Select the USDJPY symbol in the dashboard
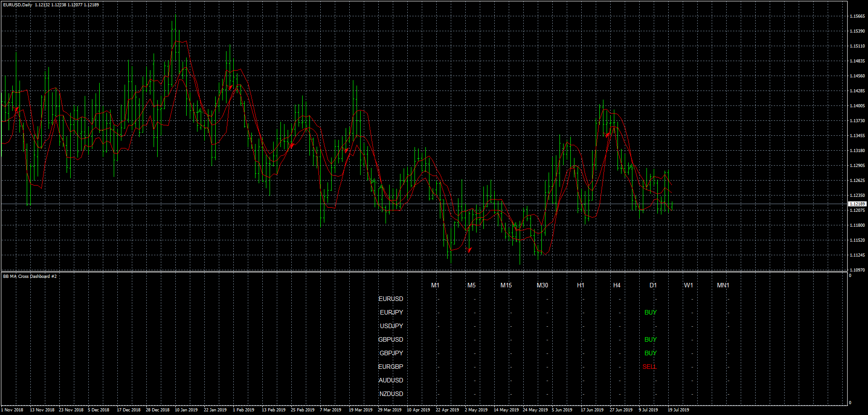 pos(391,326)
